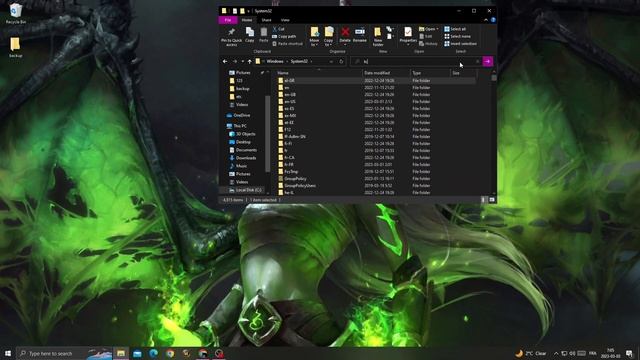The image size is (640, 360).
Task: Open the Recycle Bin desktop icon
Action: pos(16,13)
